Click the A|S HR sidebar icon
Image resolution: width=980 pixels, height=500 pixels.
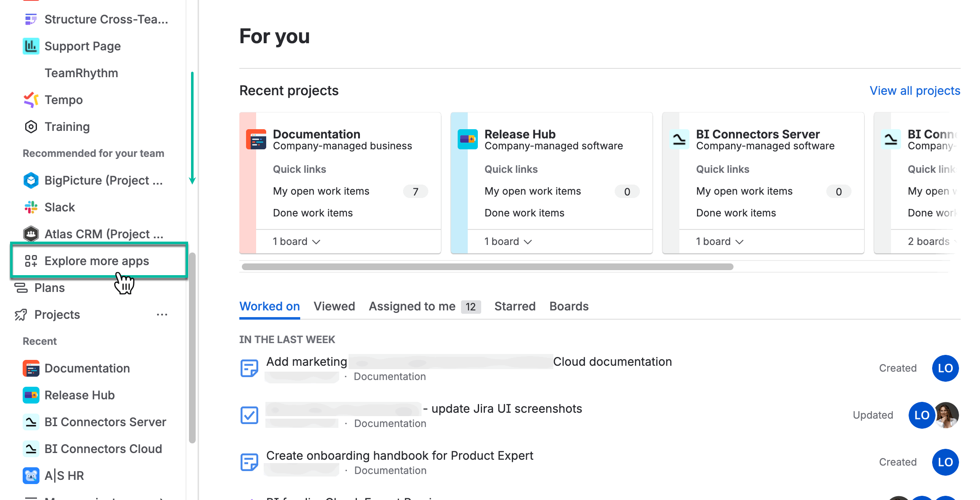[x=31, y=475]
